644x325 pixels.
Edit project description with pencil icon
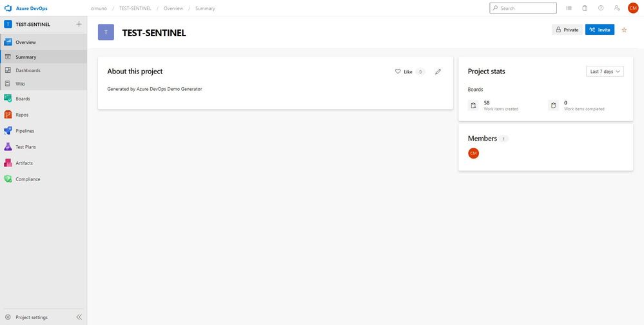438,72
